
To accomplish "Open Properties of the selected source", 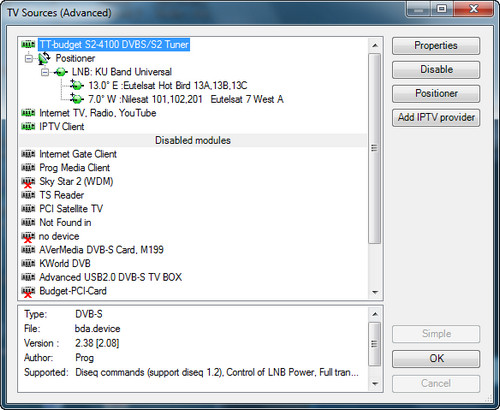I will pyautogui.click(x=436, y=46).
